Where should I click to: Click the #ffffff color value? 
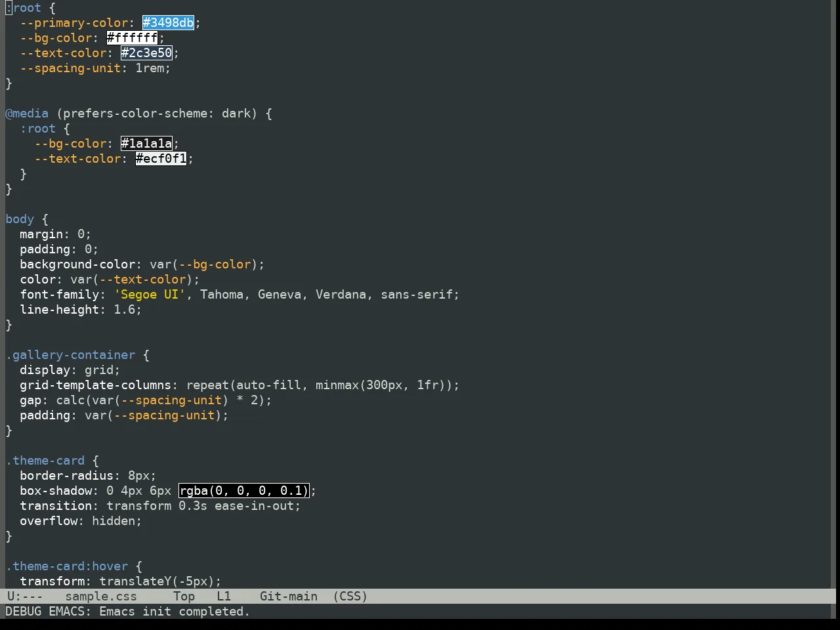pyautogui.click(x=133, y=38)
